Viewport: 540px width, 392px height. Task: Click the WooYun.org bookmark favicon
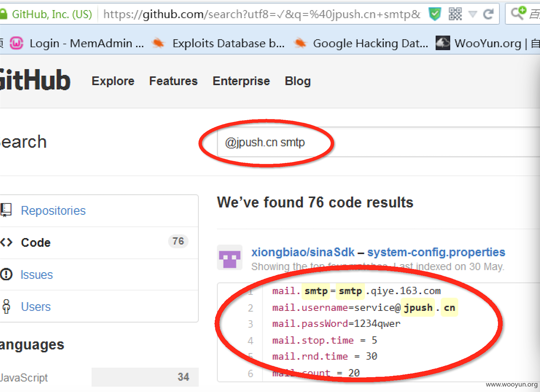pyautogui.click(x=443, y=43)
